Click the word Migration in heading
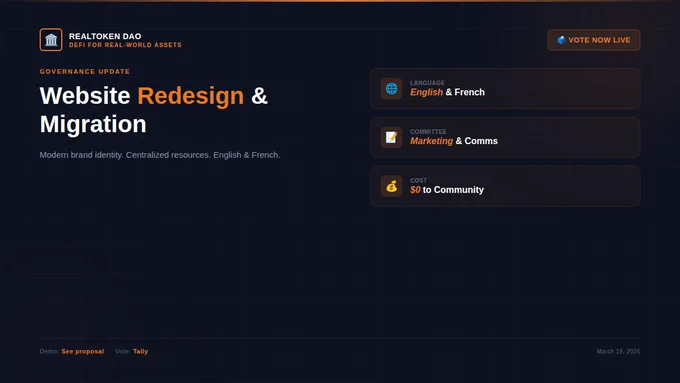 pos(93,124)
